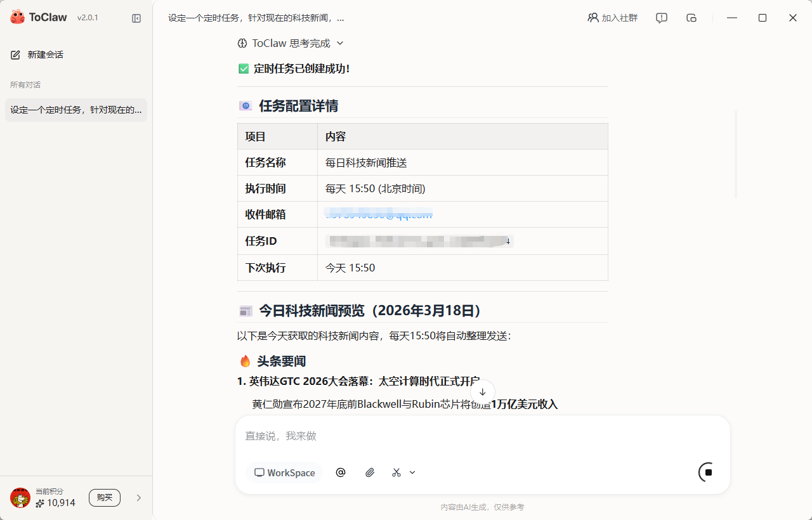Expand the chevron next to 购买
Image resolution: width=812 pixels, height=520 pixels.
pos(139,498)
